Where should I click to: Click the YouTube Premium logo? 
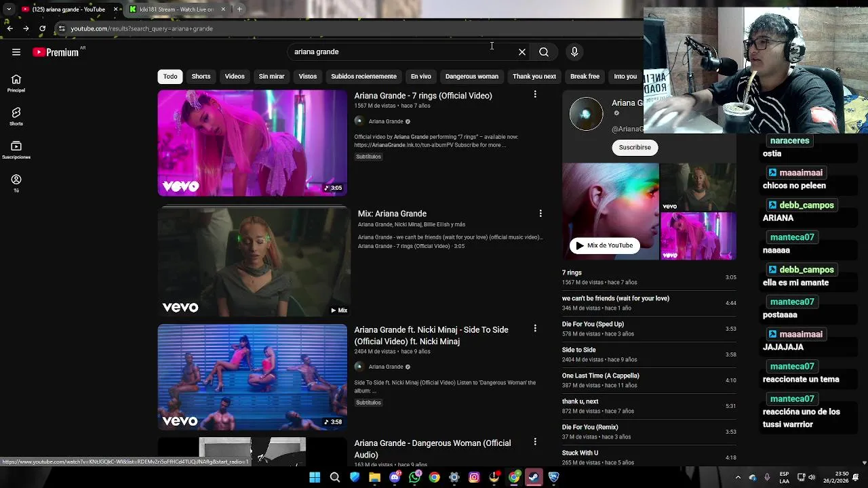point(56,52)
